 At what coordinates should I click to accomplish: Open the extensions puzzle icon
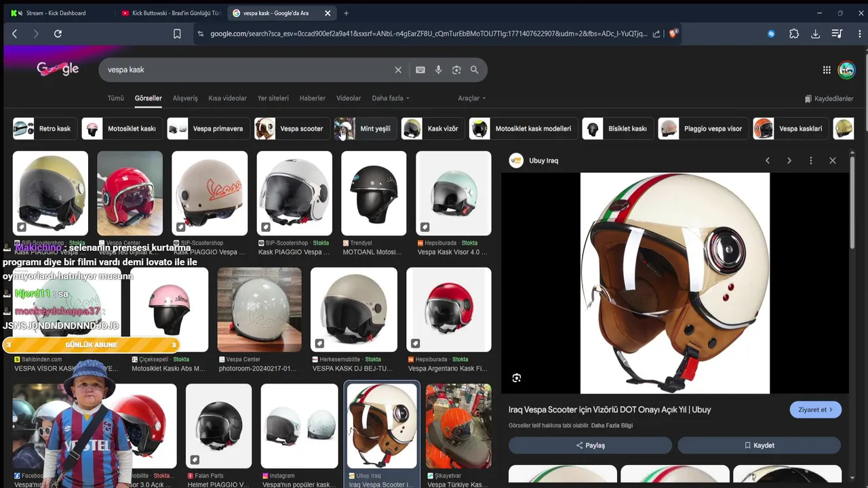tap(794, 34)
